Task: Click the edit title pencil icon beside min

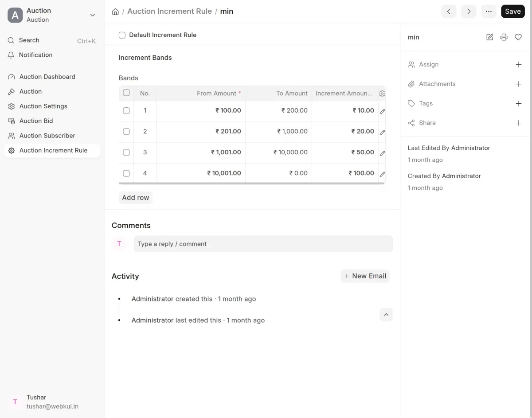Action: (x=490, y=37)
